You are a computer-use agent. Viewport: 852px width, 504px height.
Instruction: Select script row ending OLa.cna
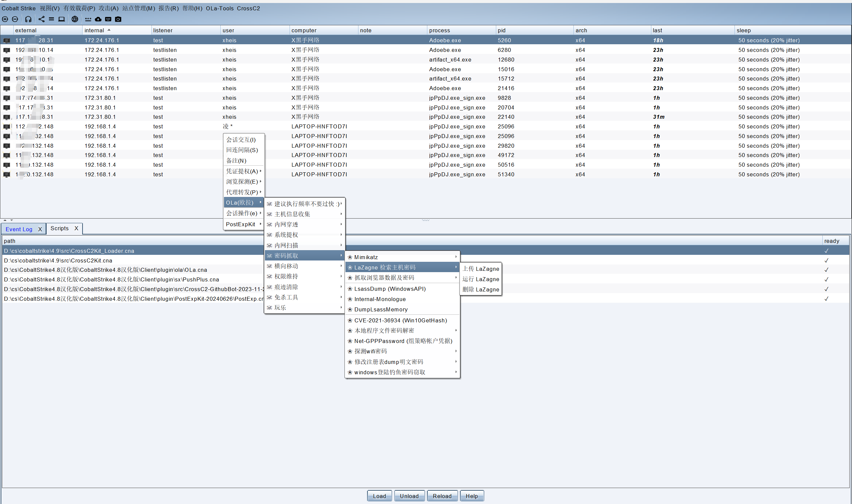point(426,270)
